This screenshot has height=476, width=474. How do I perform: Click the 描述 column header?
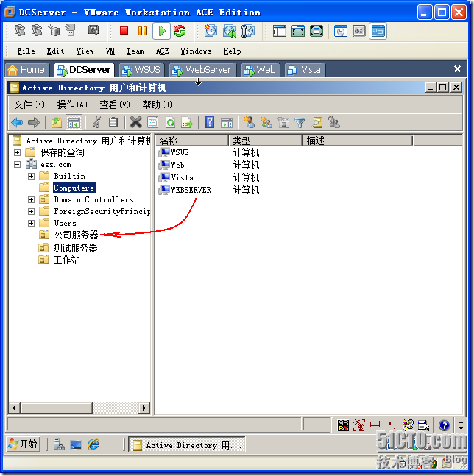click(x=358, y=141)
